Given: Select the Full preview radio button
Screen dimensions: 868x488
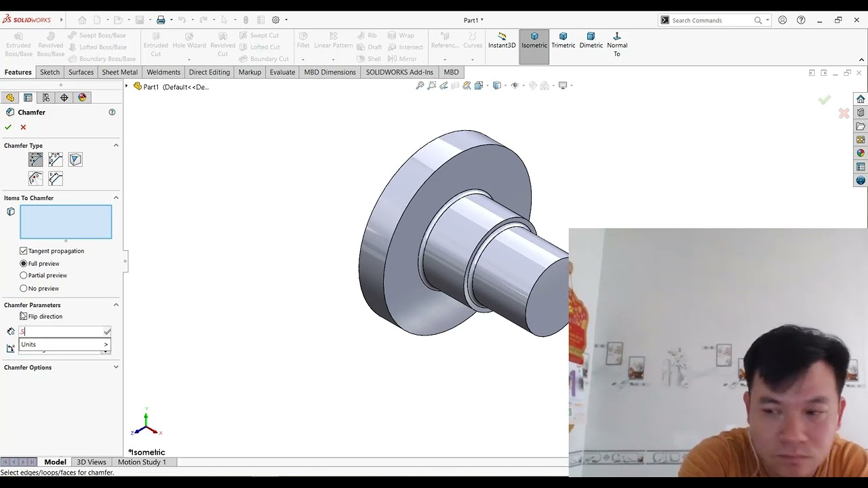Looking at the screenshot, I should (24, 264).
